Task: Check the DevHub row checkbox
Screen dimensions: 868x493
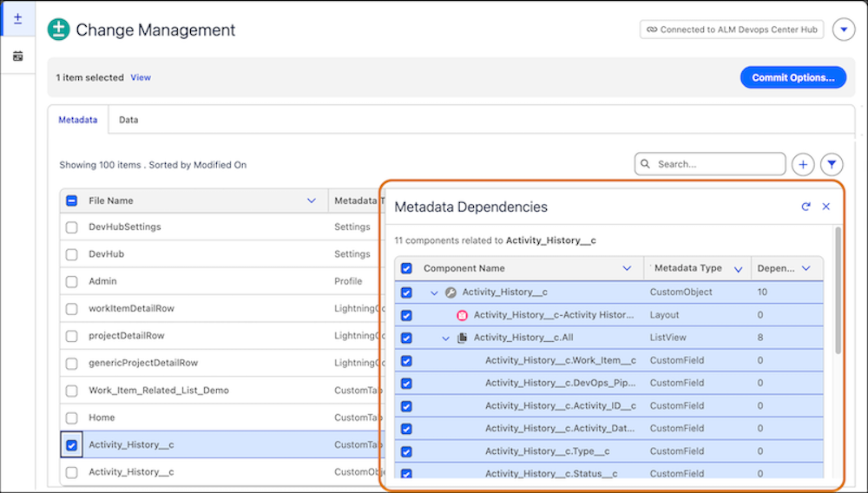Action: (71, 254)
